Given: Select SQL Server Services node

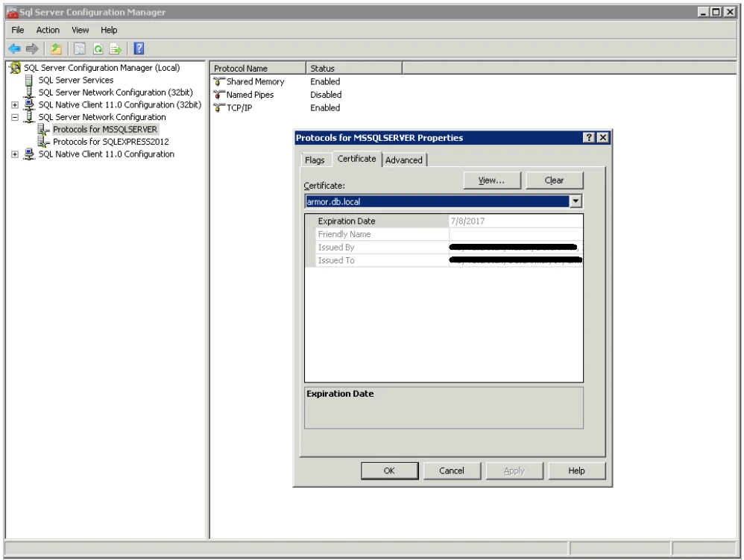Looking at the screenshot, I should coord(76,80).
